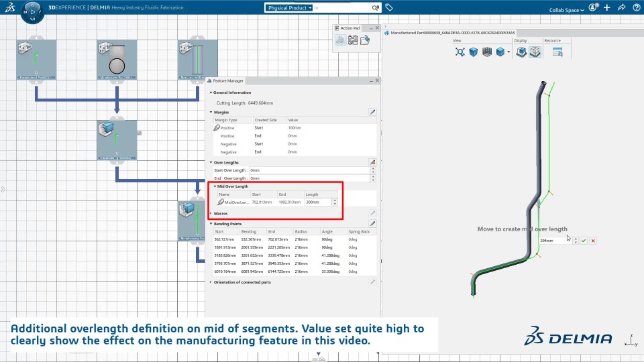Collapse General Information section
Screen dimensions: 644x362
coord(211,93)
